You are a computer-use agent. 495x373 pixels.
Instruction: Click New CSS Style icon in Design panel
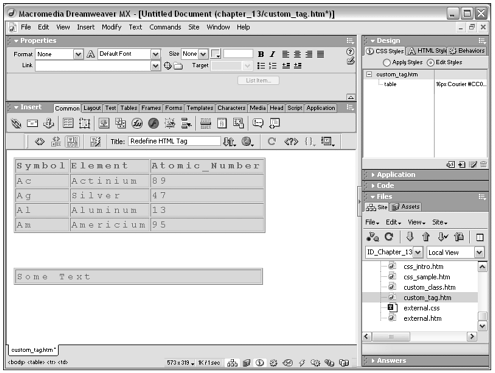(462, 164)
